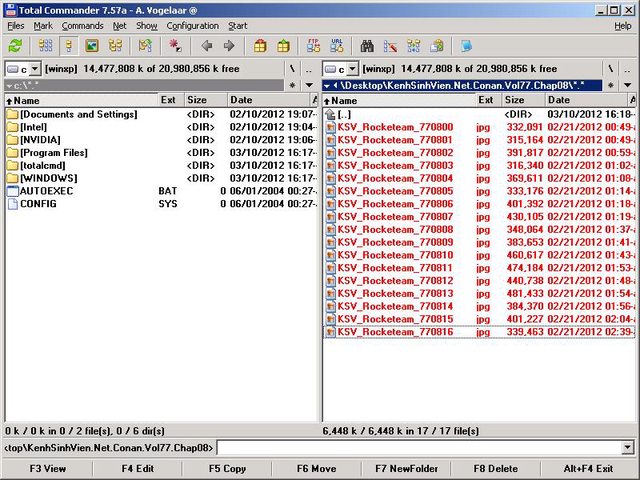Select the [WINDOWS] folder
The image size is (640, 480).
(x=162, y=178)
